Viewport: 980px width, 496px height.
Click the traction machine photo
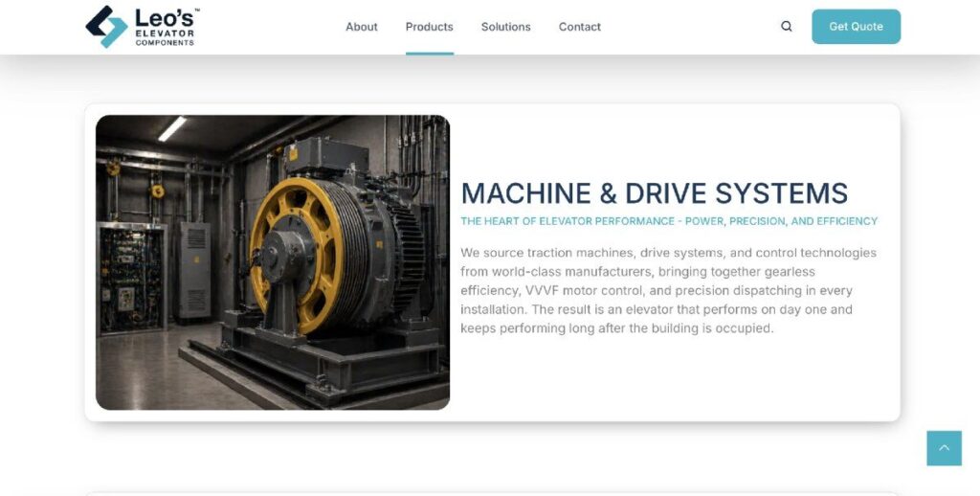tap(273, 262)
